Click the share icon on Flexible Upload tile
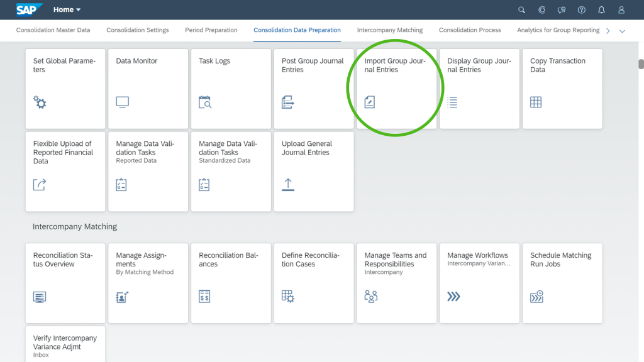Image resolution: width=644 pixels, height=362 pixels. tap(40, 185)
